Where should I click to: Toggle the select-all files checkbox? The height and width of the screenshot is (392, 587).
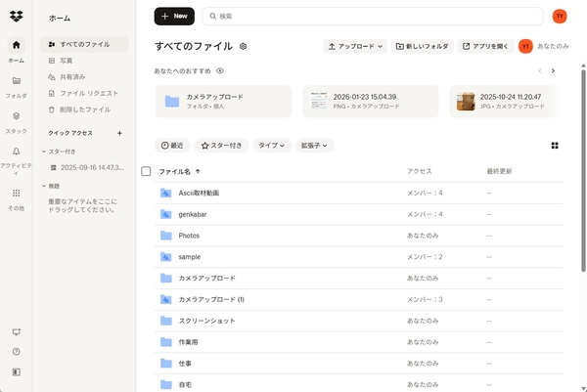point(147,171)
